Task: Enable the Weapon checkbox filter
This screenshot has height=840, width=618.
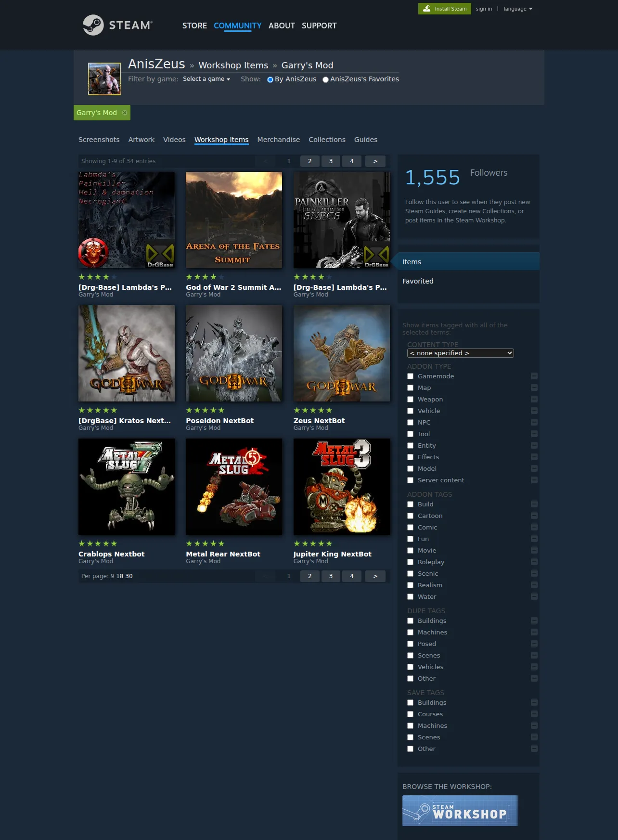Action: tap(411, 400)
